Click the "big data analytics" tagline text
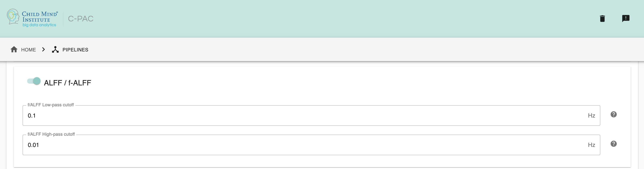The width and height of the screenshot is (644, 169). 39,25
